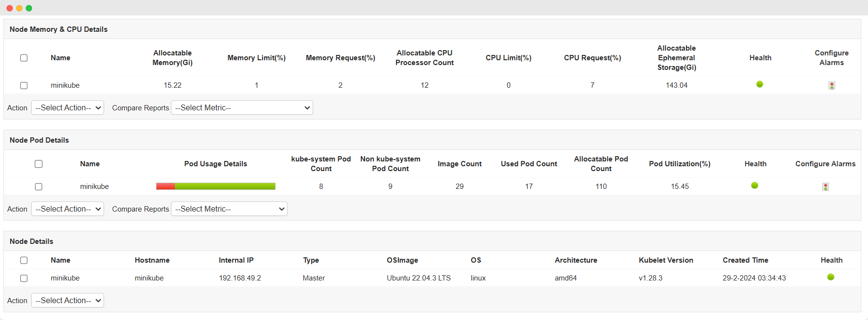Sort by Kubelet Version column header
This screenshot has height=320, width=868.
click(x=666, y=260)
